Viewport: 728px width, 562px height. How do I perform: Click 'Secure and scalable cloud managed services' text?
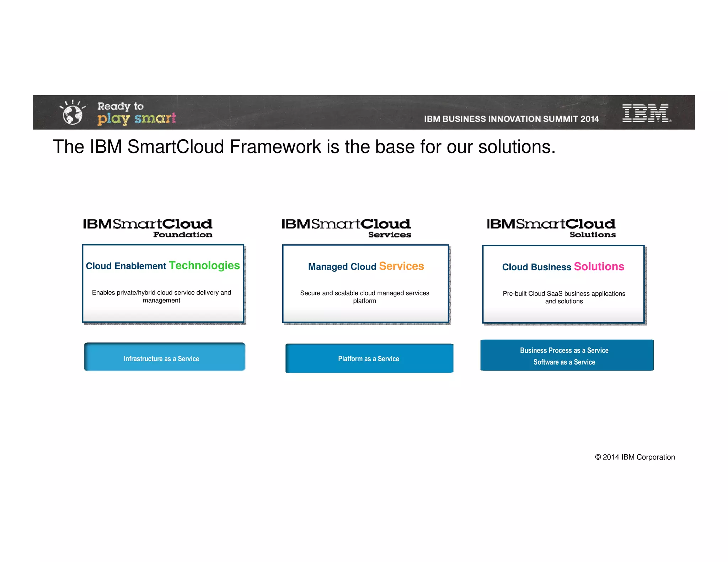pyautogui.click(x=364, y=297)
